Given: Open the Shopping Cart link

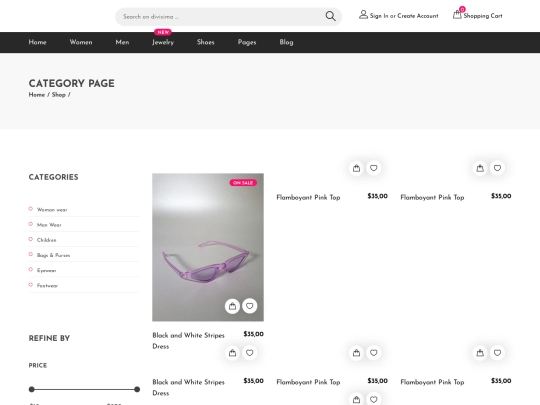Looking at the screenshot, I should point(483,16).
